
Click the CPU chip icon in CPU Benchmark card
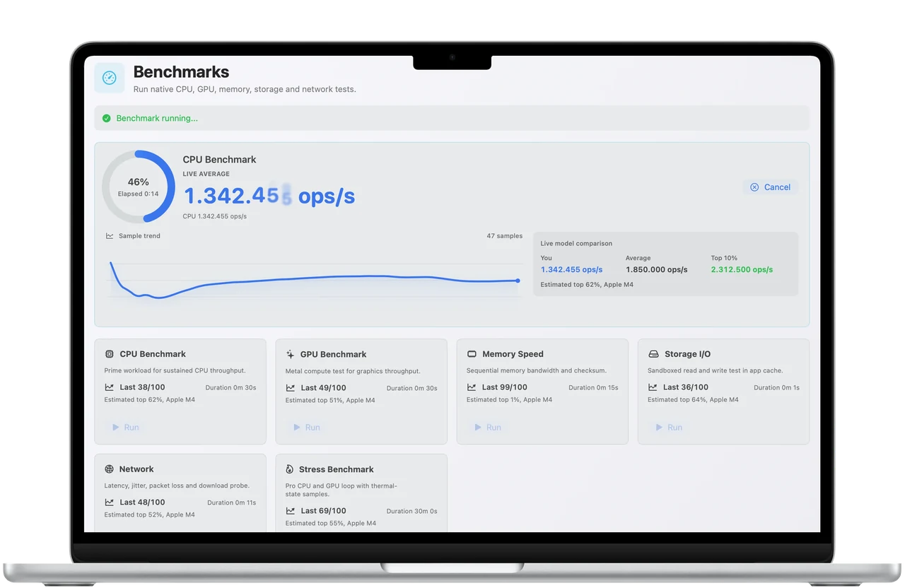(109, 354)
